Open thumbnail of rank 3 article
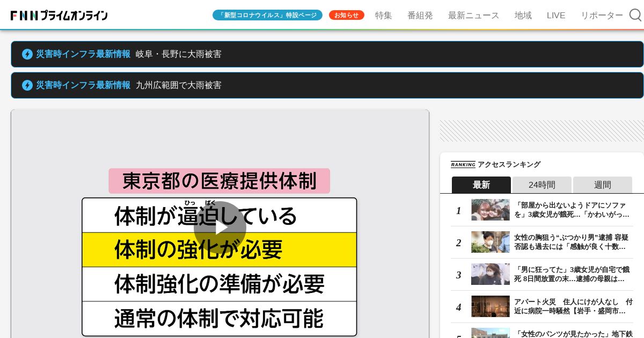Viewport: 644px width, 338px height. pos(491,274)
